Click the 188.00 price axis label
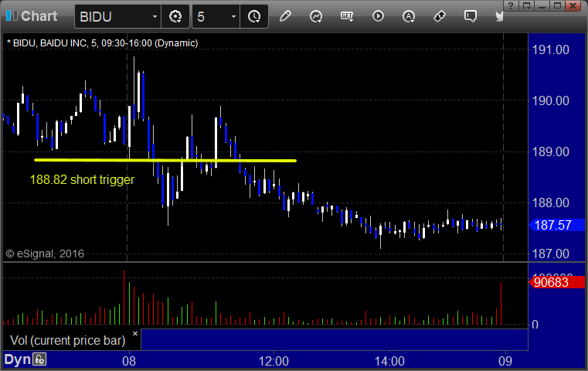Viewport: 588px width, 371px height. coord(550,203)
